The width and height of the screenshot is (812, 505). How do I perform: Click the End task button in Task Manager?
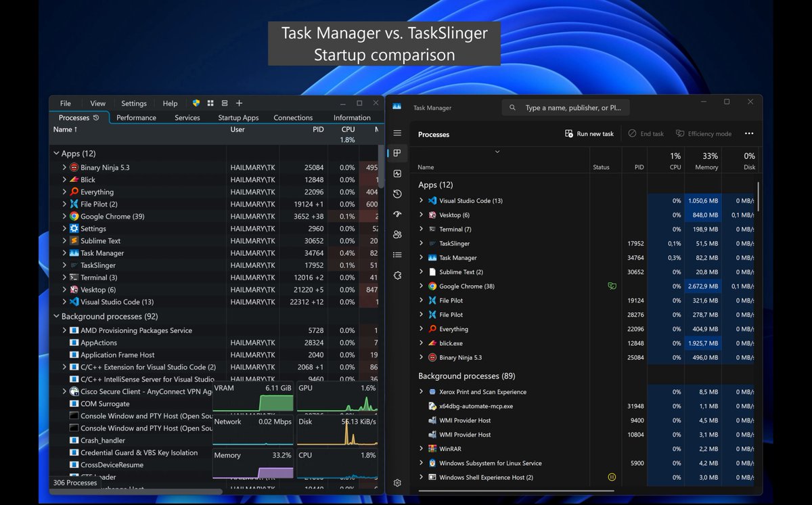coord(646,134)
